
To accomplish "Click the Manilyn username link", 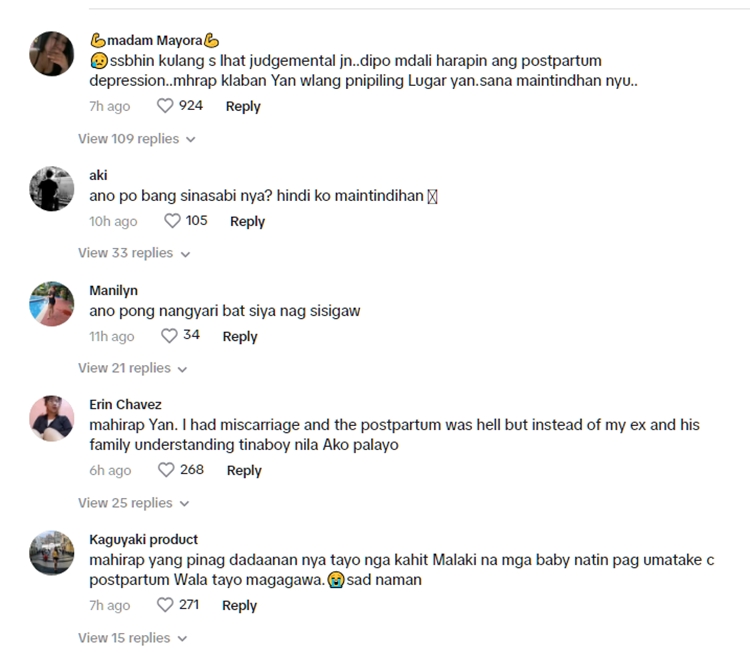I will pos(113,290).
